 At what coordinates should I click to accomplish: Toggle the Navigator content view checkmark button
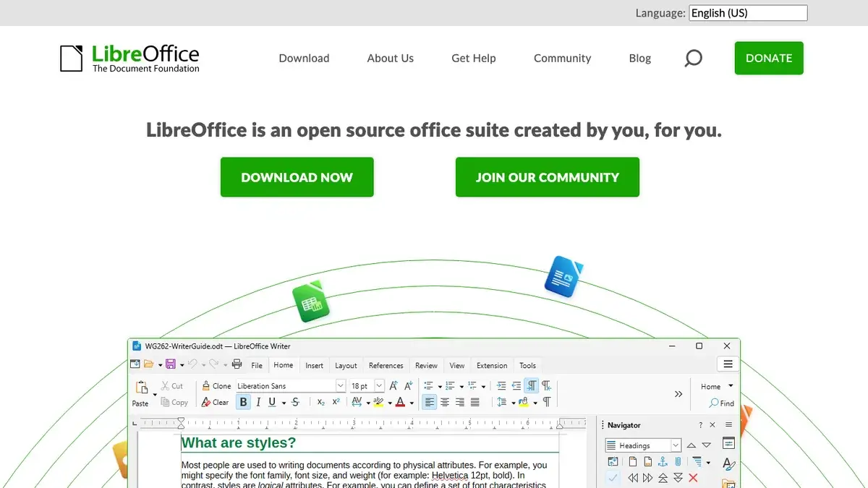pos(613,478)
